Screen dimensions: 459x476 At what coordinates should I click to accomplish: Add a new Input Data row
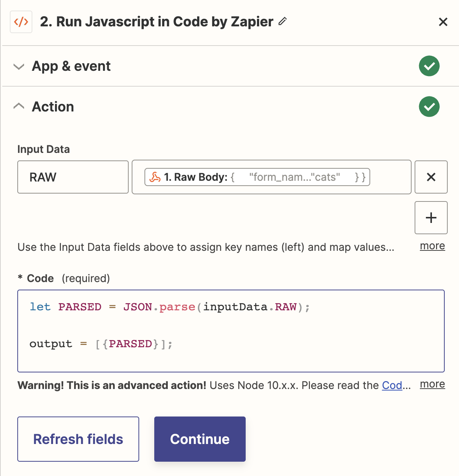(x=431, y=218)
